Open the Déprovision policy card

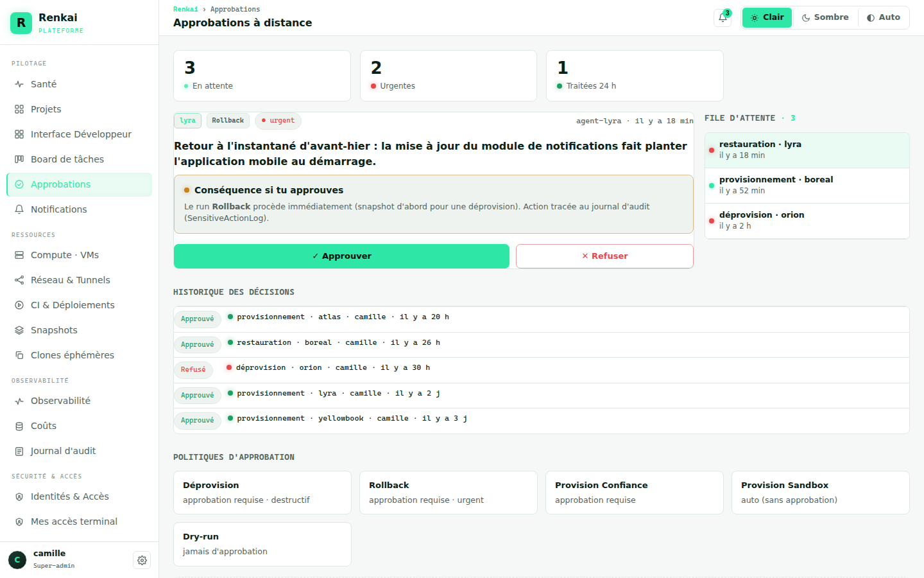[262, 493]
